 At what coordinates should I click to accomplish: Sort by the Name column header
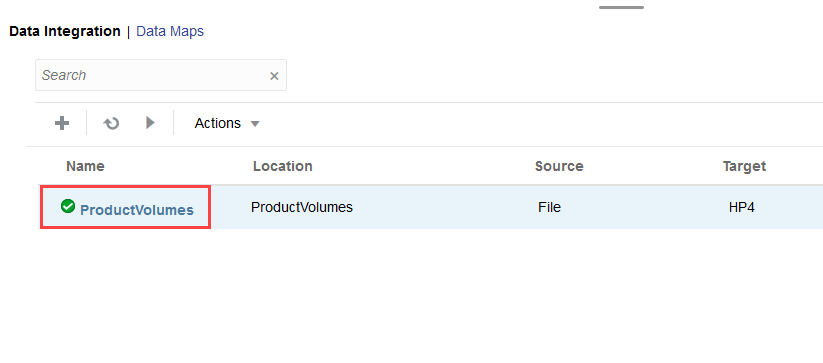click(86, 166)
